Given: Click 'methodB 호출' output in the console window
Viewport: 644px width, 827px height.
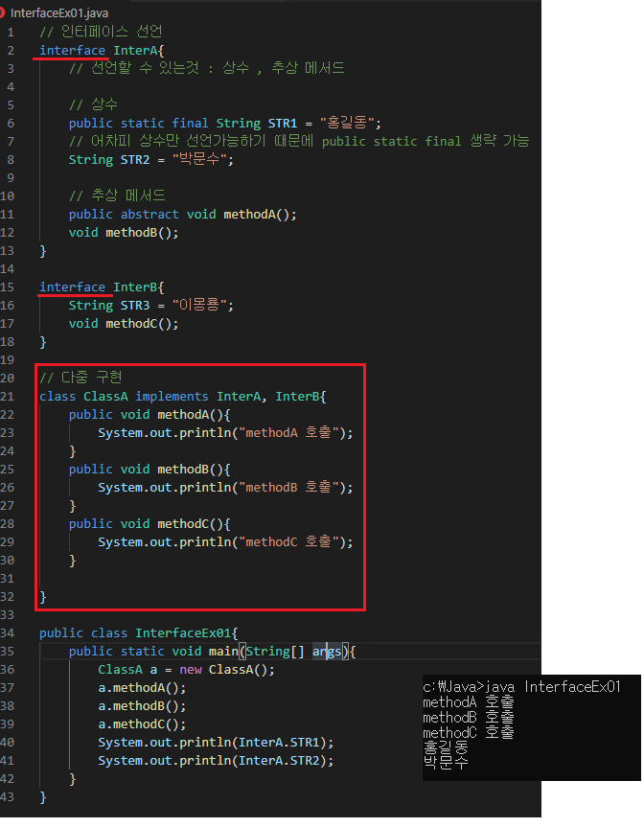Looking at the screenshot, I should pyautogui.click(x=469, y=718).
